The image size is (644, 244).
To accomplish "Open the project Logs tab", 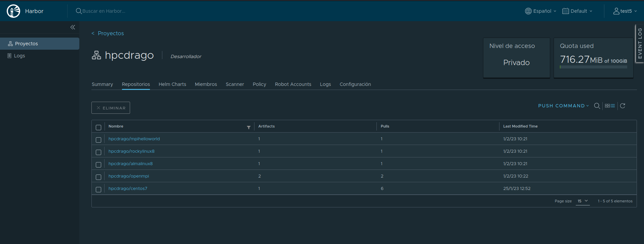I will 325,84.
